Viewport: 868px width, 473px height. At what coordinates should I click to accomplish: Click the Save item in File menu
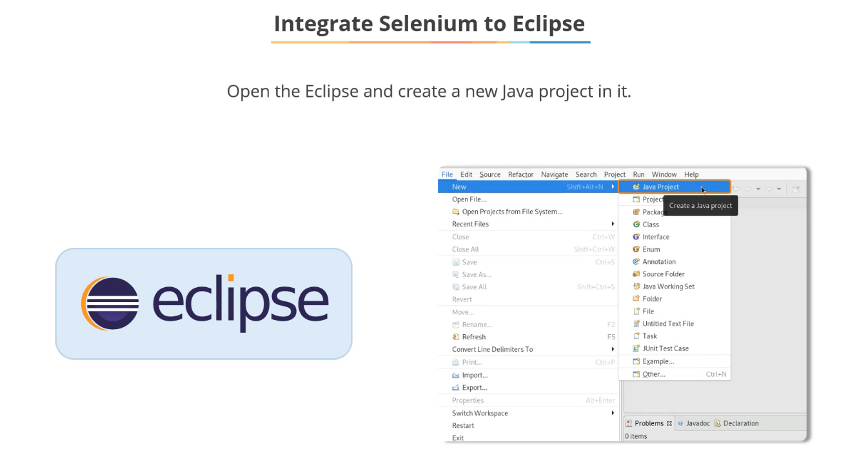click(528, 262)
